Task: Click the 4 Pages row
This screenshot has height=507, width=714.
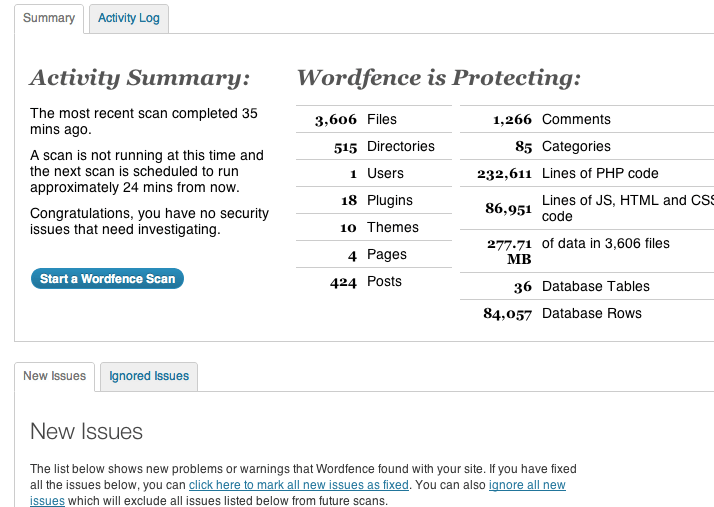Action: click(374, 254)
